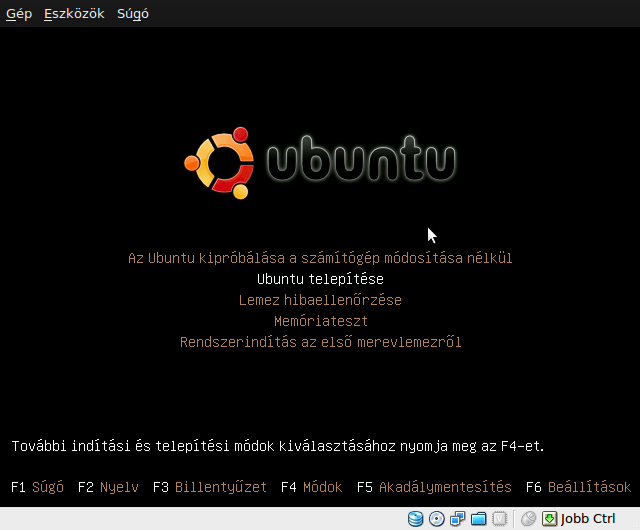The height and width of the screenshot is (530, 640).
Task: Open the Gép menu
Action: point(19,14)
